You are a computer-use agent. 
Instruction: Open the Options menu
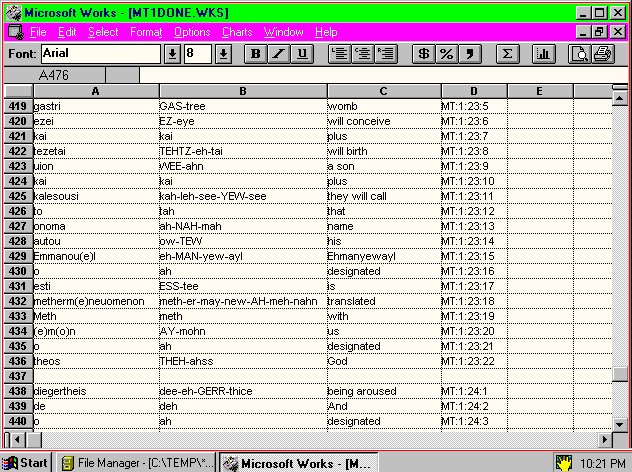coord(192,32)
